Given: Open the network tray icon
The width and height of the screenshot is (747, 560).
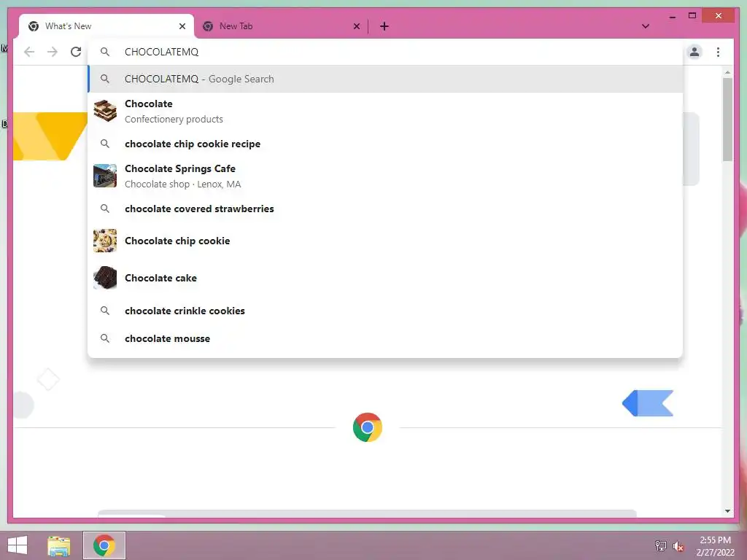Looking at the screenshot, I should pos(660,546).
